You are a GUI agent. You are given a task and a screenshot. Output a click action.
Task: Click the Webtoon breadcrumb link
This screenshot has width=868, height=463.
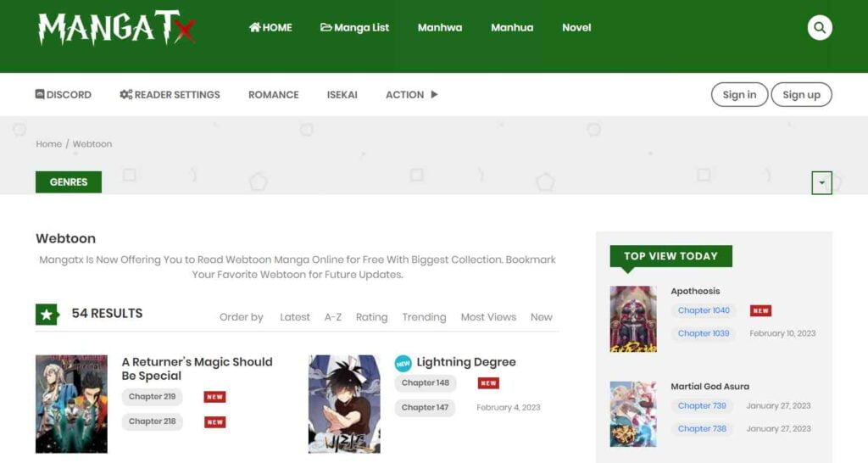pyautogui.click(x=92, y=144)
